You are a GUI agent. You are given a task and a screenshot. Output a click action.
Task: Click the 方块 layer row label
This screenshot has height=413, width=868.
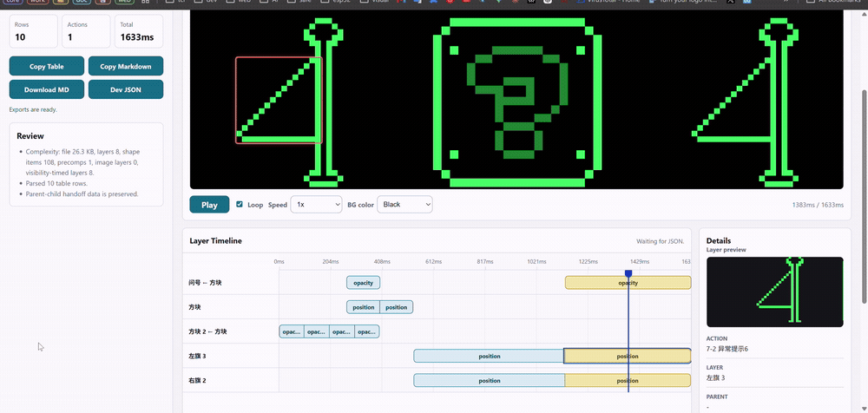pyautogui.click(x=195, y=306)
